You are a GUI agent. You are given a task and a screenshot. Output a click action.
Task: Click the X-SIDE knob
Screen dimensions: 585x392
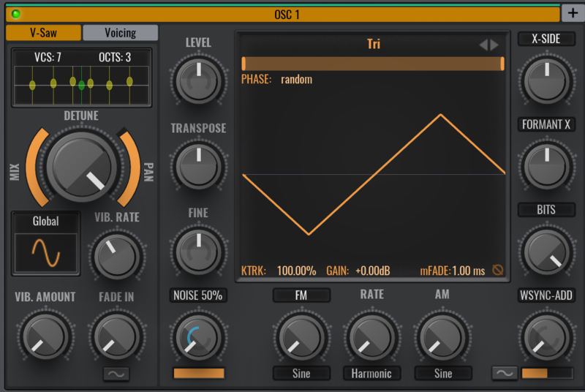point(546,81)
